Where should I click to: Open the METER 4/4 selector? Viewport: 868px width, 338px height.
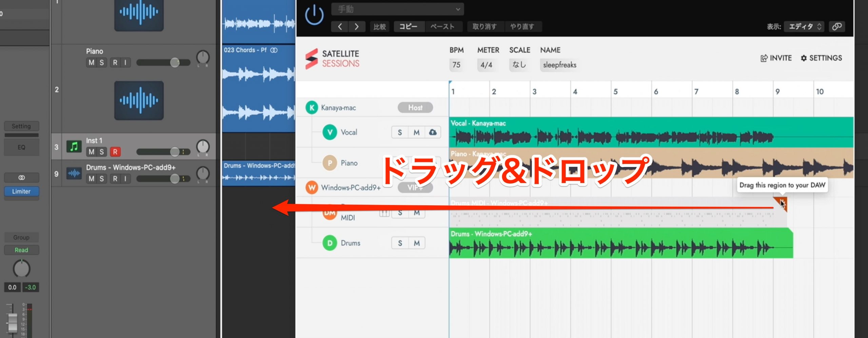coord(486,64)
